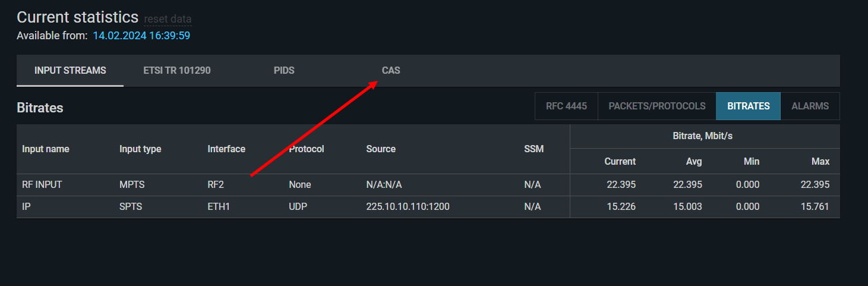Click the Interface column header
Screen dimensions: 868x286
click(226, 149)
